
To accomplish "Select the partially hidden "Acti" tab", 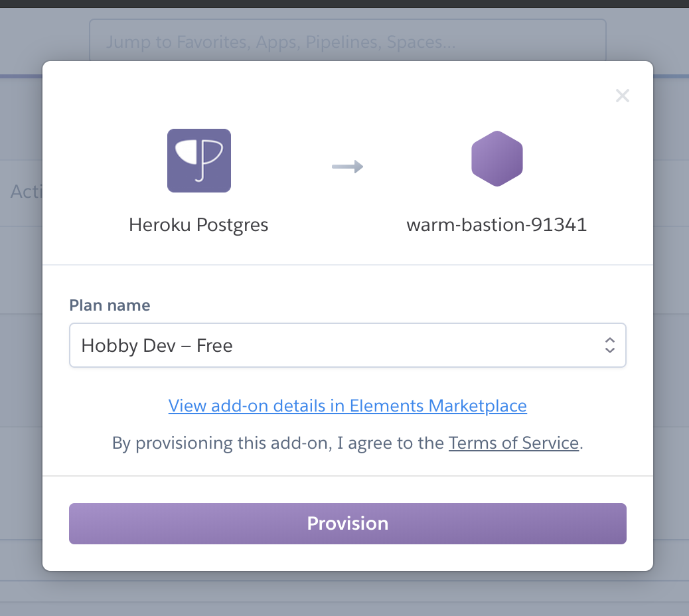I will click(x=25, y=192).
